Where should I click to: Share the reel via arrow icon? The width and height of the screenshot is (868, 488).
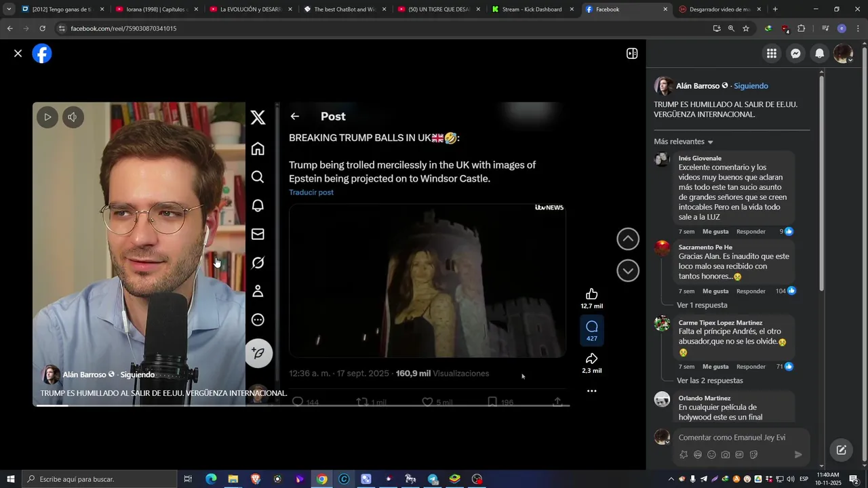pos(592,359)
